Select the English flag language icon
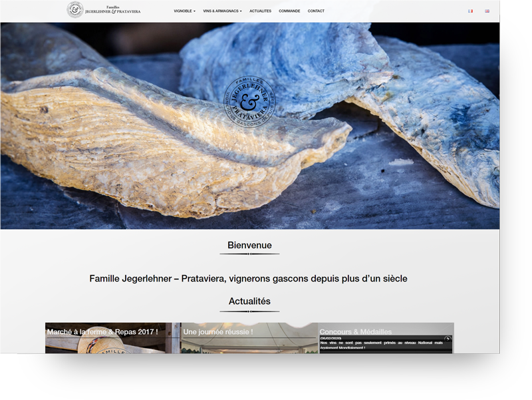This screenshot has width=532, height=400. coord(487,11)
